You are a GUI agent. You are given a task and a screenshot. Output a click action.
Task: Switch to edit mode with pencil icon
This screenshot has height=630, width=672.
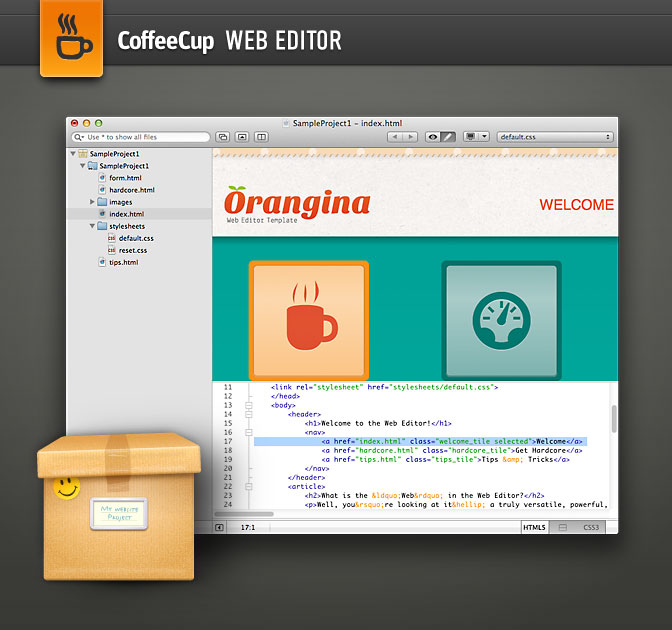click(448, 137)
